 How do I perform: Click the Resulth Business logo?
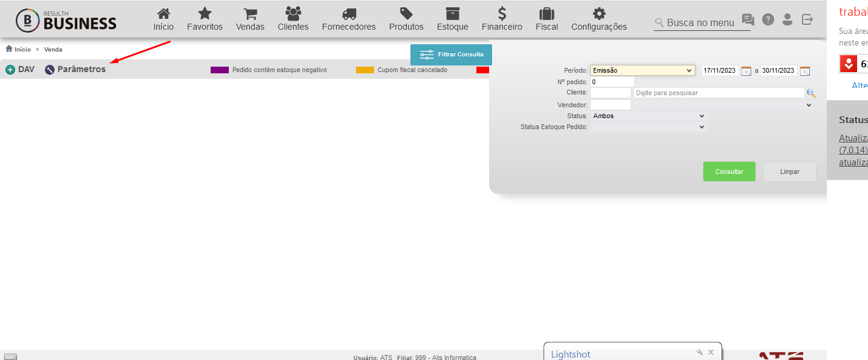click(66, 20)
